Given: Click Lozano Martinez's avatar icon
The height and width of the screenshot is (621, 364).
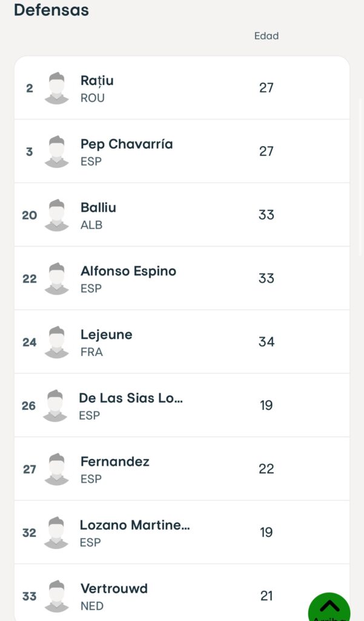Looking at the screenshot, I should 56,533.
